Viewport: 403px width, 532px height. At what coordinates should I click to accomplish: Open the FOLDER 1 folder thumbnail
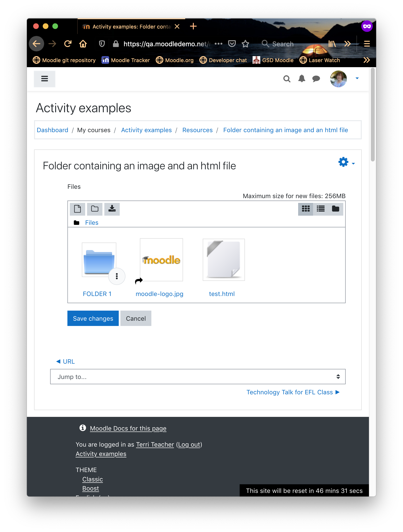click(99, 260)
